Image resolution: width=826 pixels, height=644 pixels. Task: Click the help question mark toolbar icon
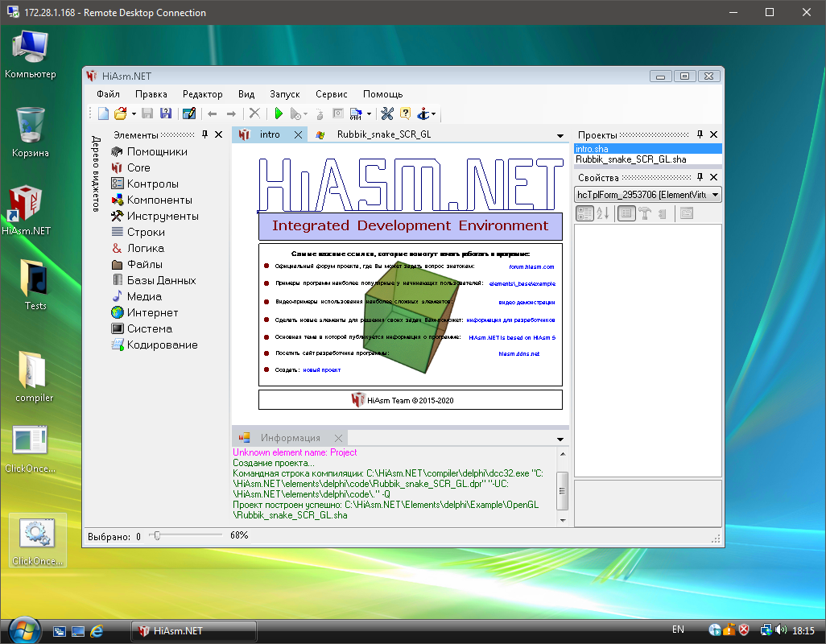point(405,114)
